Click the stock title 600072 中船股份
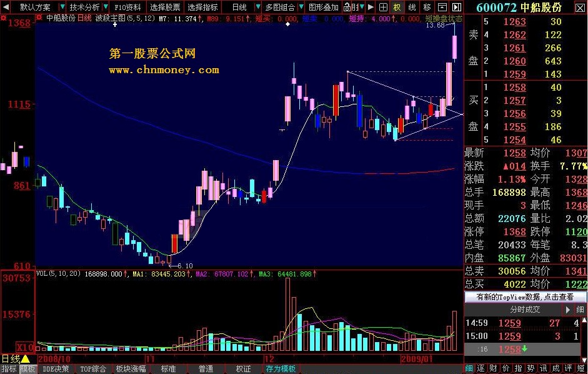Image resolution: width=588 pixels, height=374 pixels. click(x=519, y=7)
